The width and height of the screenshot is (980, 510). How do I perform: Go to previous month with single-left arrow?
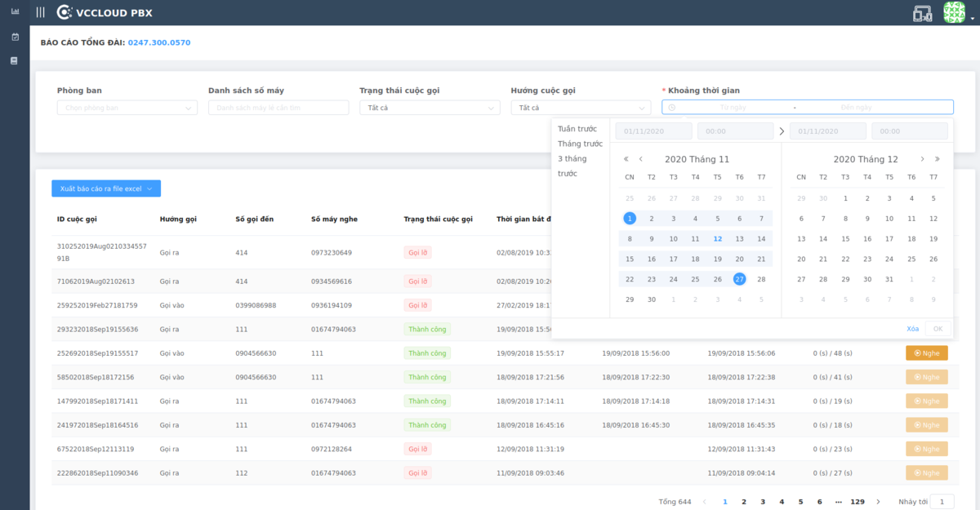[x=641, y=159]
